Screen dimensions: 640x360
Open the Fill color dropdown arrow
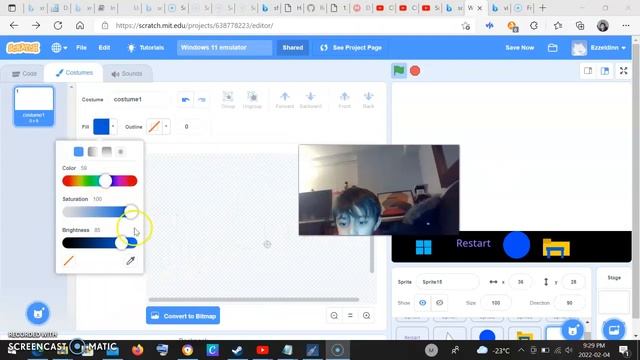click(113, 127)
